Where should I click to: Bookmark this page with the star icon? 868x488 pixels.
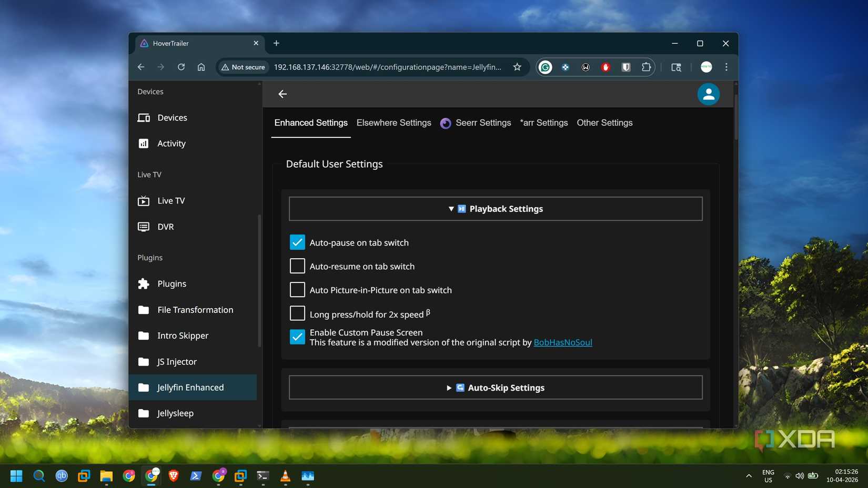pos(517,67)
